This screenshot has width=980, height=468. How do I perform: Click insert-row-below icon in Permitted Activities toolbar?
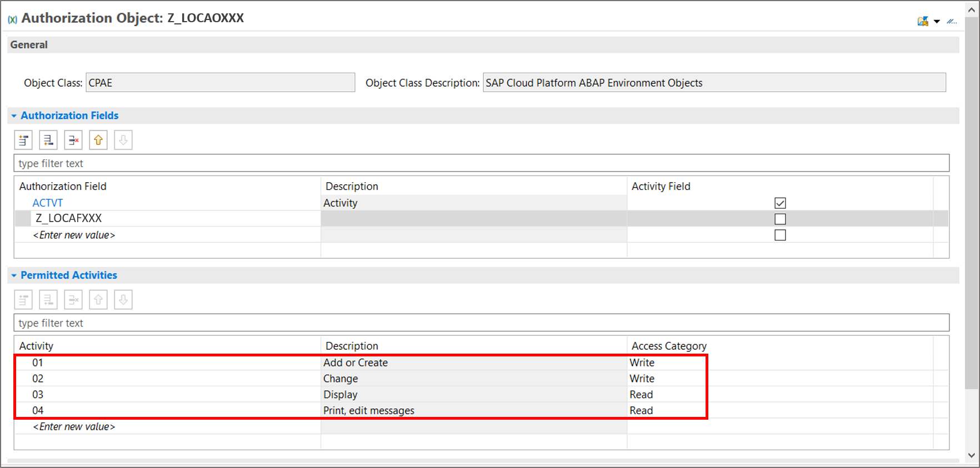pyautogui.click(x=48, y=300)
